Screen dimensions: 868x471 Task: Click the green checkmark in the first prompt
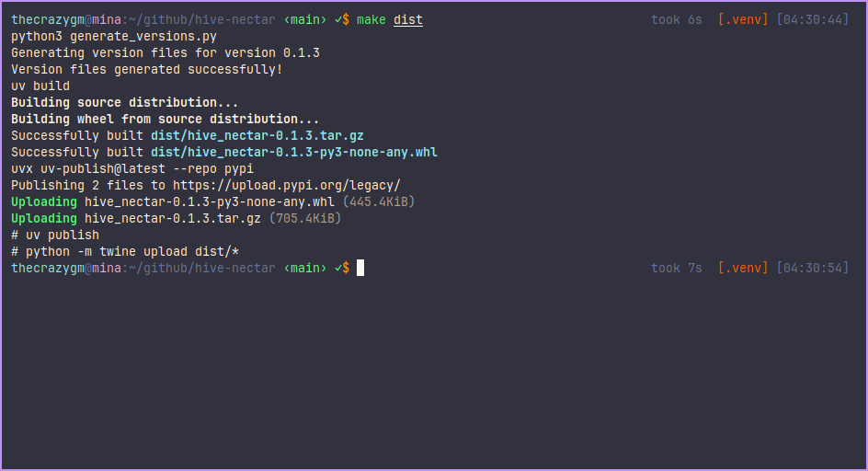coord(337,19)
